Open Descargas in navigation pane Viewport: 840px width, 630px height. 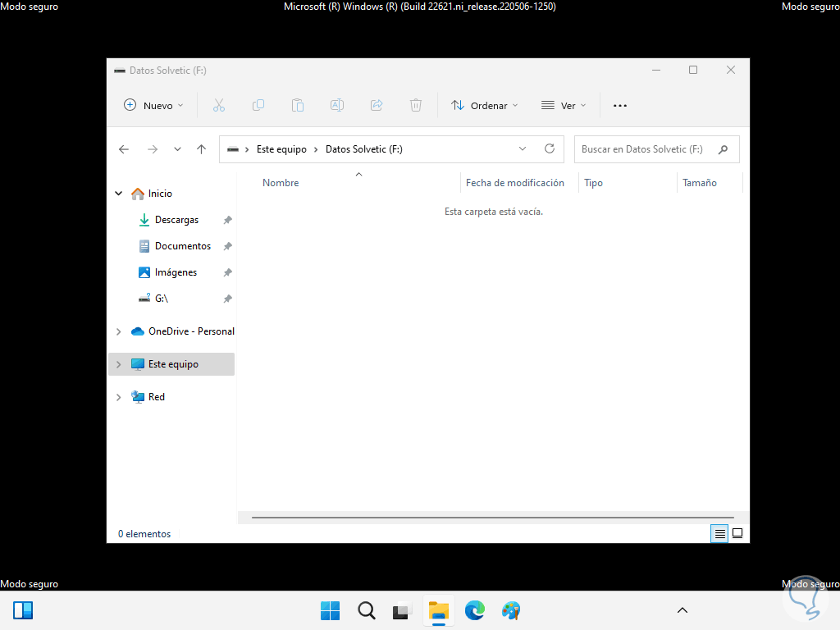click(x=177, y=220)
